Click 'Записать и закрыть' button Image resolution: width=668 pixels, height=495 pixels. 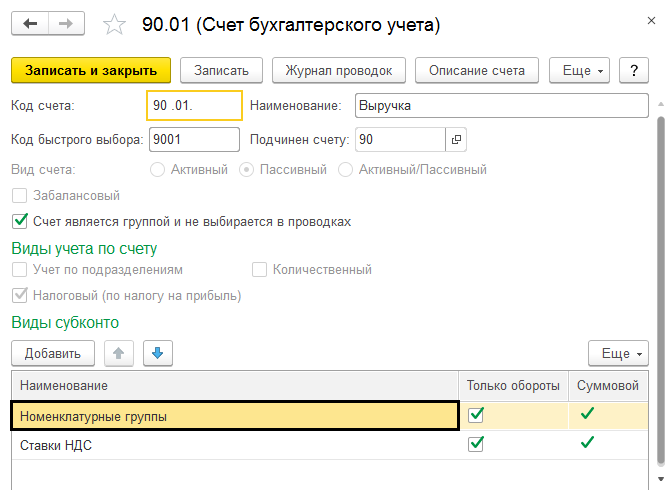click(x=91, y=70)
